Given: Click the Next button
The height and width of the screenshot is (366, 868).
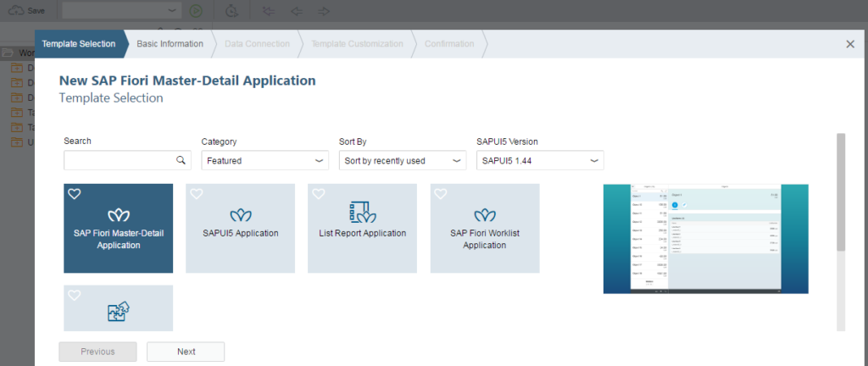Looking at the screenshot, I should click(x=186, y=352).
